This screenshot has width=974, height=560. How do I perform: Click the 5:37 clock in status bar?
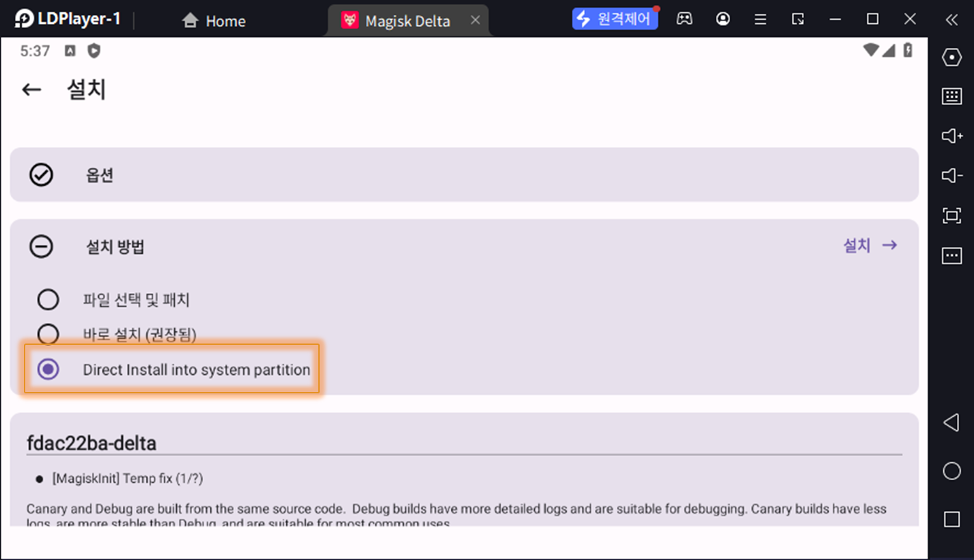[x=35, y=51]
